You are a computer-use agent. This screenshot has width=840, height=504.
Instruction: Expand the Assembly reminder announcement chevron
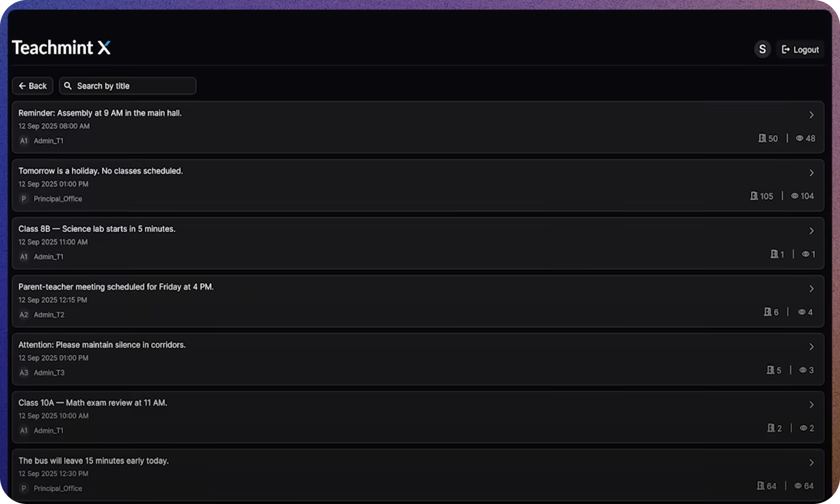click(811, 115)
